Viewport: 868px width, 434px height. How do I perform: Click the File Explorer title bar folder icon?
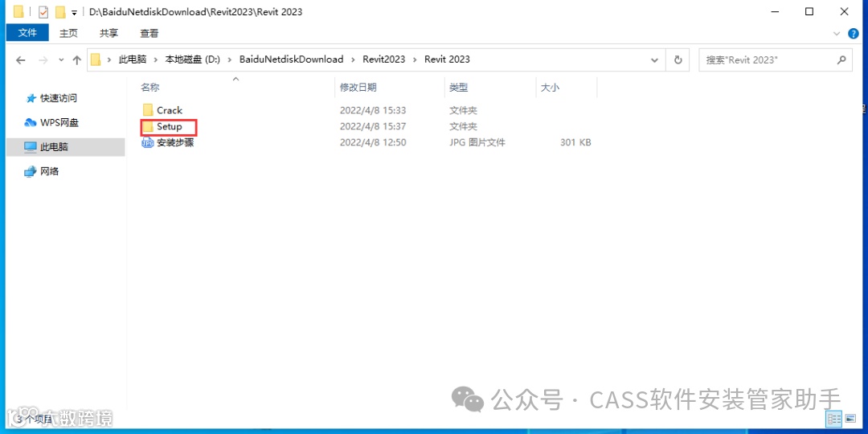tap(18, 11)
